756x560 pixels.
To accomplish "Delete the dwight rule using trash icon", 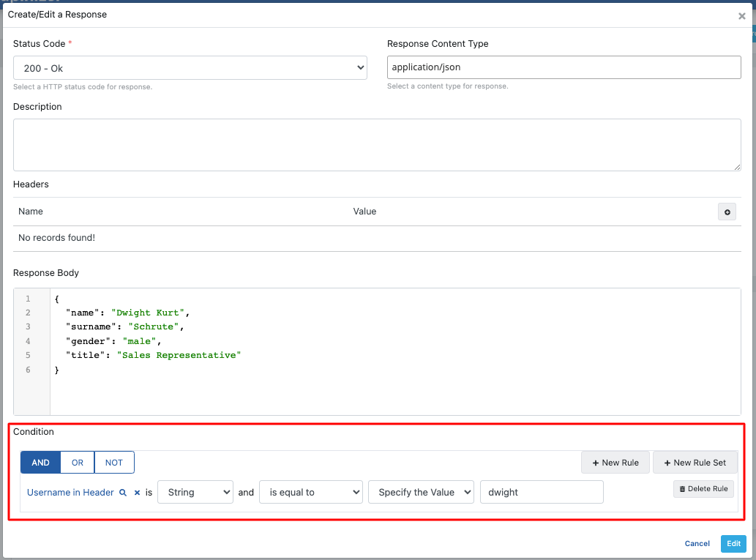I will tap(703, 488).
